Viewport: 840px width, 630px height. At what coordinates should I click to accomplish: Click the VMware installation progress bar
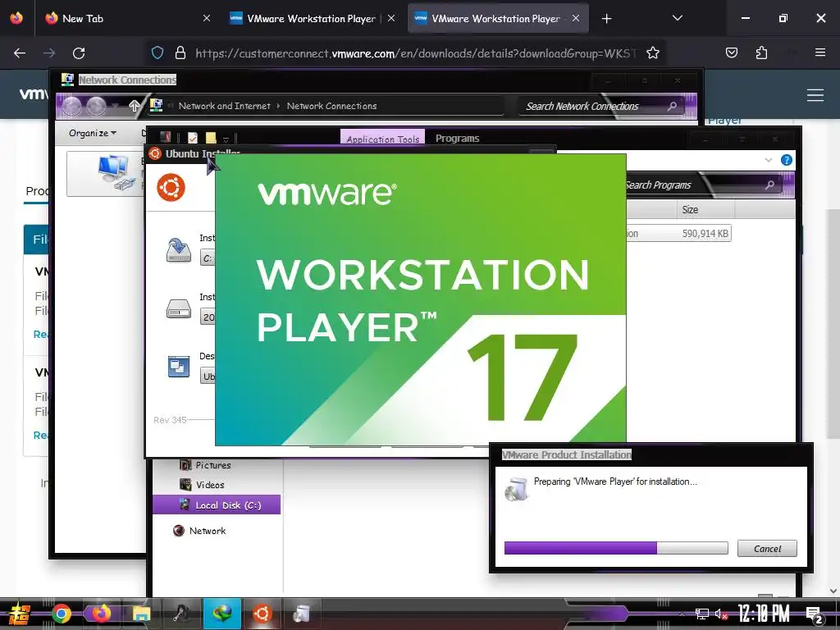[616, 547]
